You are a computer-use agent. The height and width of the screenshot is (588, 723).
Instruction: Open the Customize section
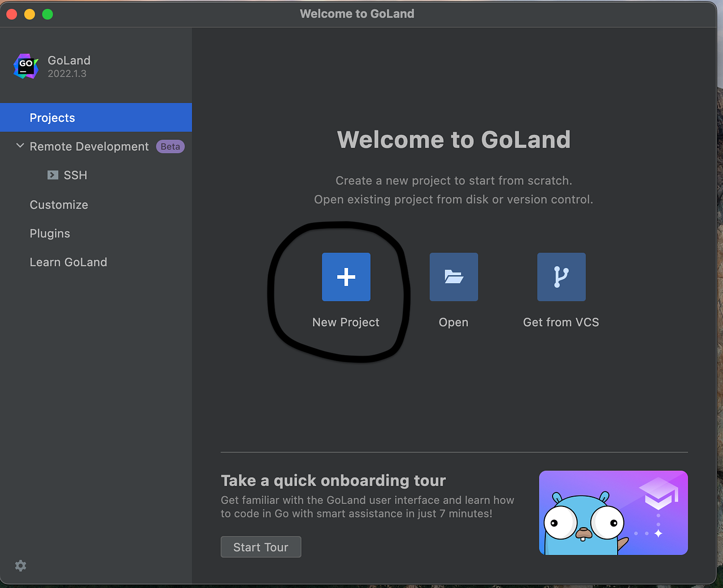(59, 204)
